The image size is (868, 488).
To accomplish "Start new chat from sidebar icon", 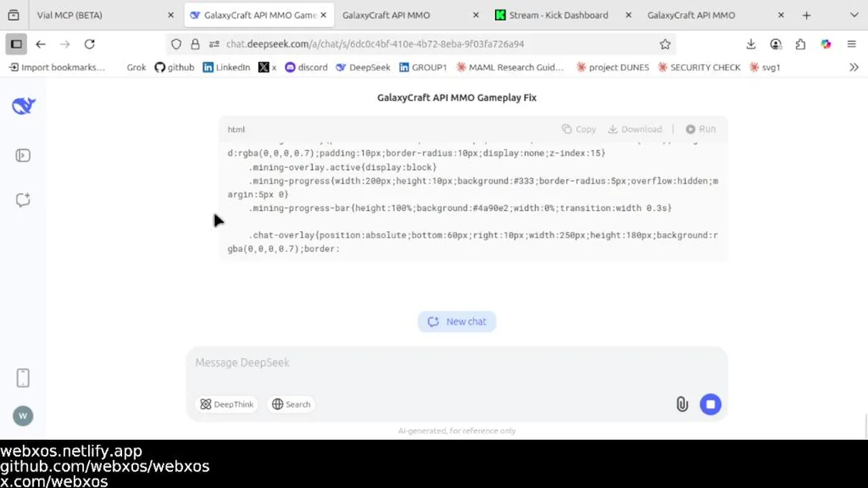I will (x=23, y=200).
